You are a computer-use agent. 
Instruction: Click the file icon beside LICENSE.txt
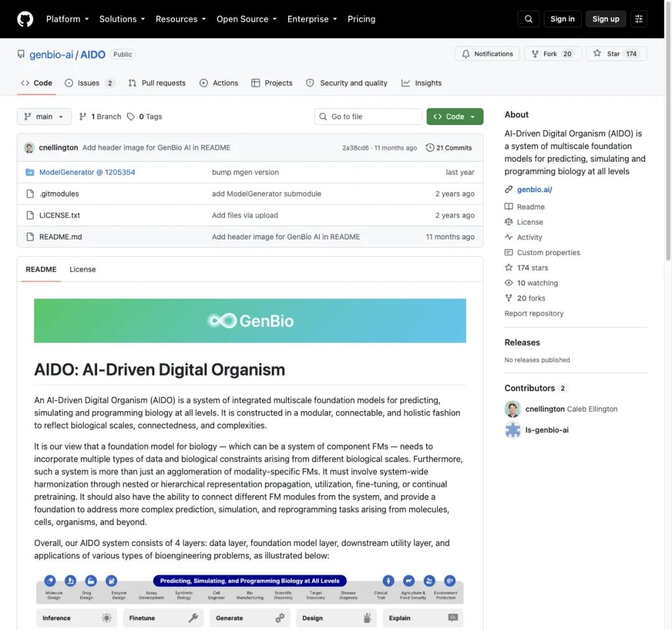[30, 215]
